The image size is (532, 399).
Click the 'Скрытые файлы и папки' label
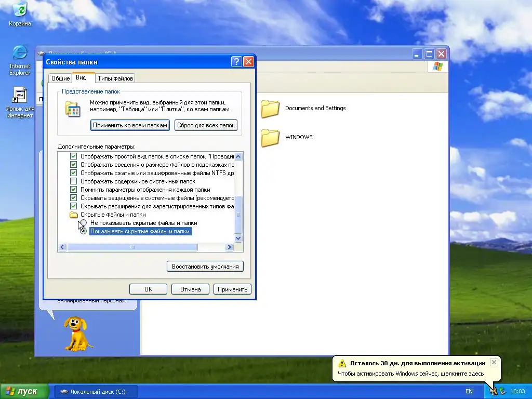pyautogui.click(x=113, y=215)
